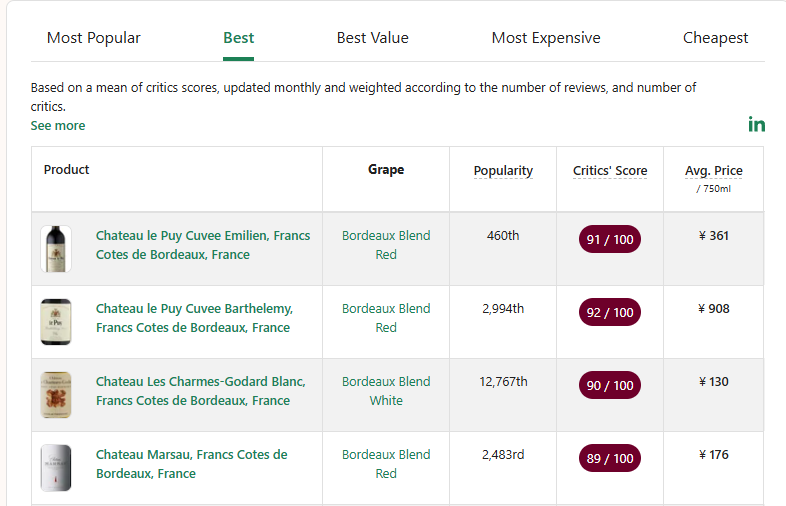The width and height of the screenshot is (786, 506).
Task: Open Bordeaux Blend Red for Cuvee Emilien
Action: 386,245
